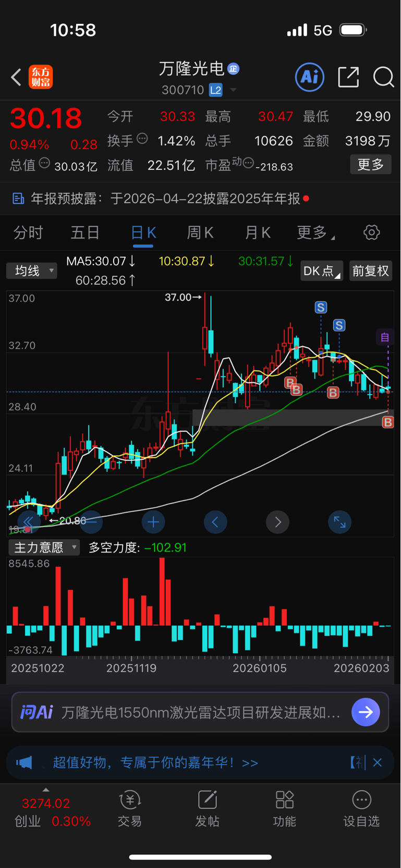Expand the 创业 index panel
401x868 pixels.
click(46, 790)
